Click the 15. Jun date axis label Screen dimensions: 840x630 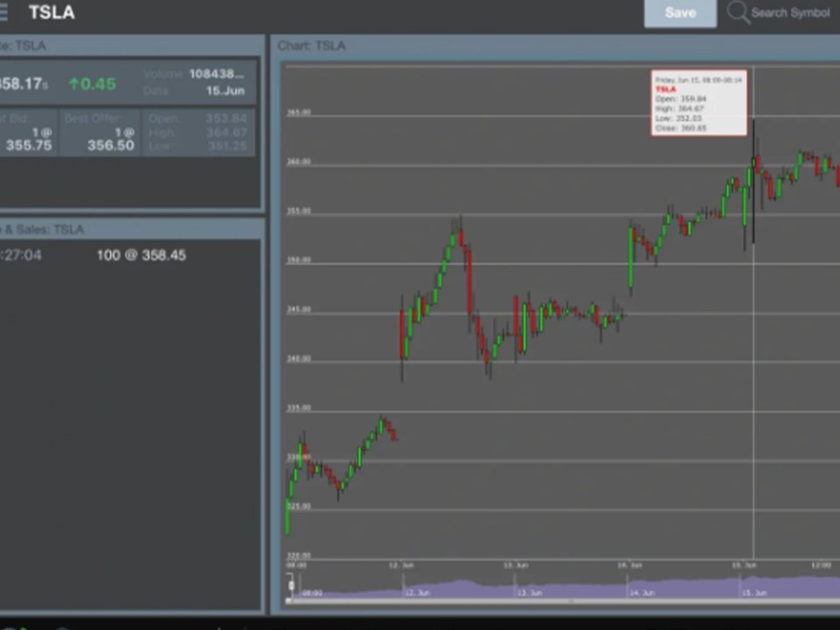pos(744,565)
